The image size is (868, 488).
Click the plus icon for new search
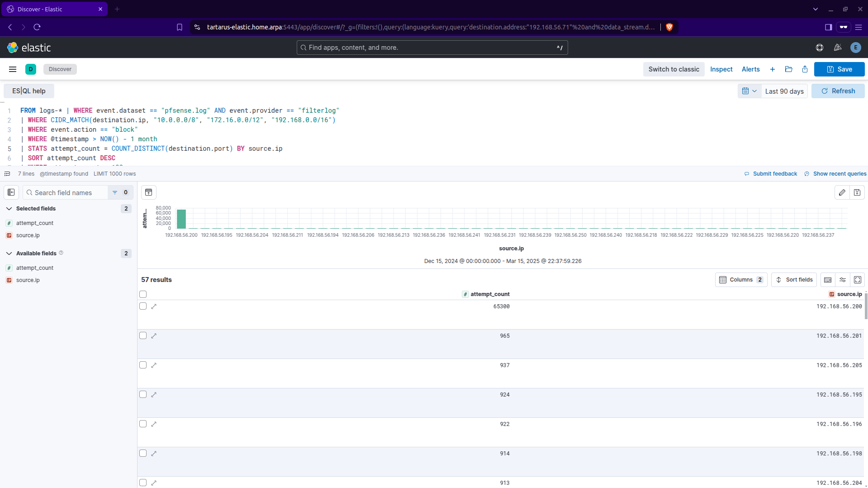click(x=773, y=69)
